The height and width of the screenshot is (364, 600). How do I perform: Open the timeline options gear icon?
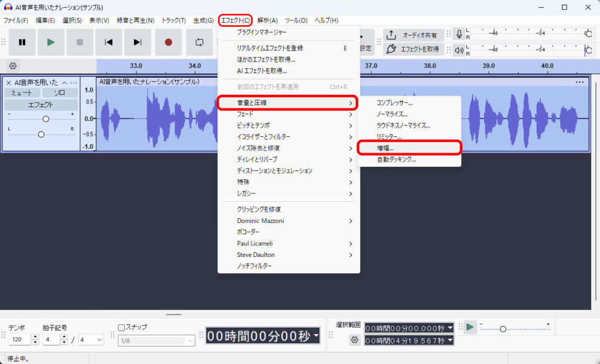coord(13,66)
